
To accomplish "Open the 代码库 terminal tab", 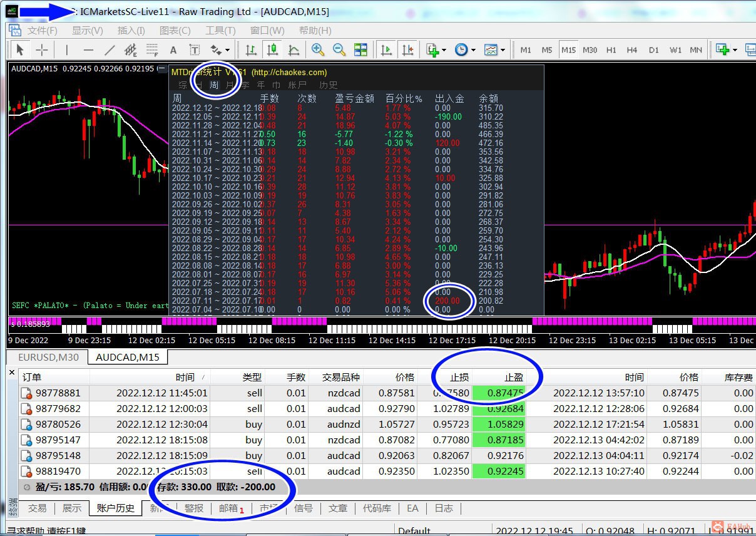I will click(x=377, y=508).
